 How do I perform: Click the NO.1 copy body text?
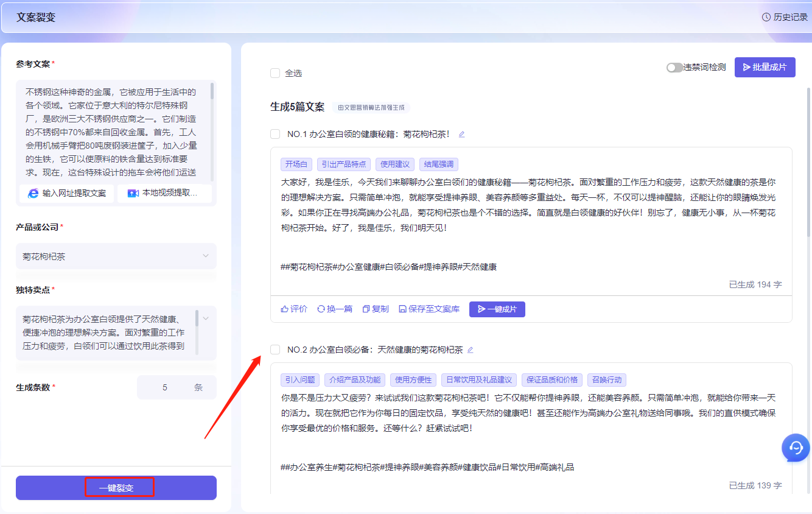pyautogui.click(x=528, y=205)
